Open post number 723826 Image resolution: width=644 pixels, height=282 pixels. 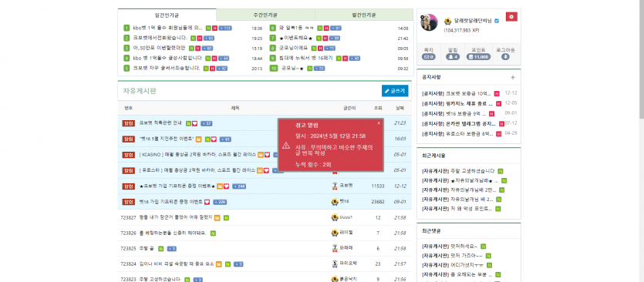pos(173,233)
